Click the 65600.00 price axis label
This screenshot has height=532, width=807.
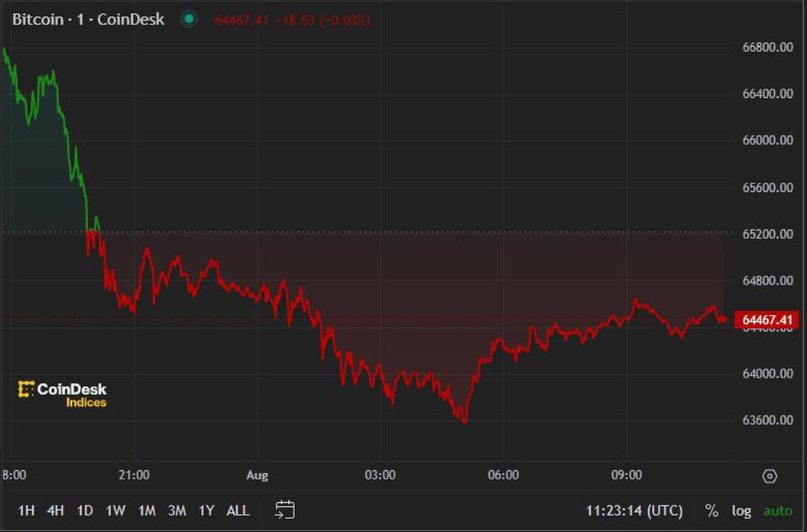tap(767, 187)
